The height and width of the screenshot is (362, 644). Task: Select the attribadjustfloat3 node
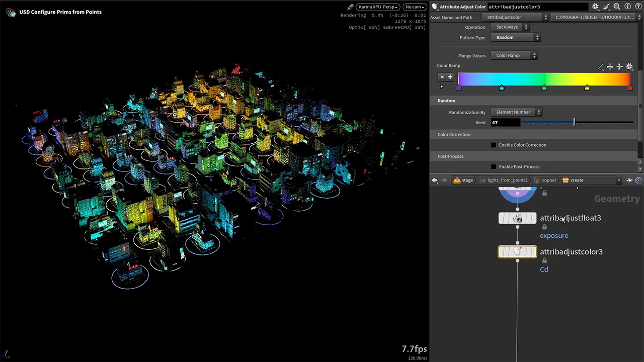[517, 218]
